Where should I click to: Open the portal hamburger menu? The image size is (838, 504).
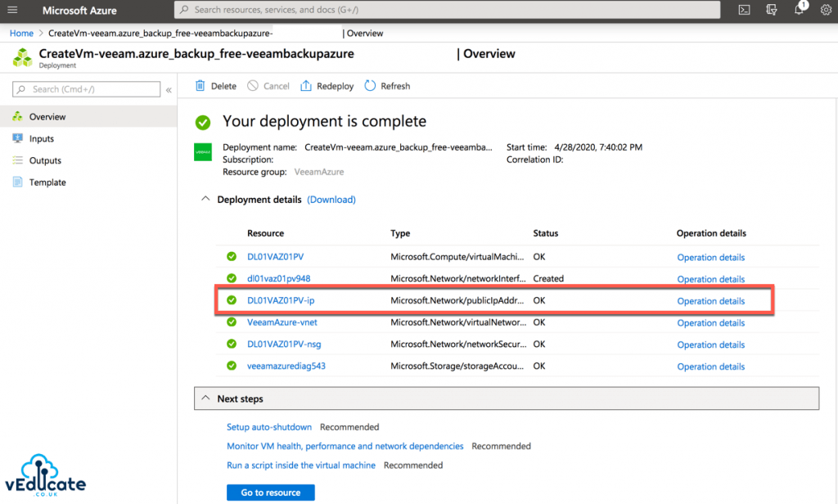click(12, 10)
